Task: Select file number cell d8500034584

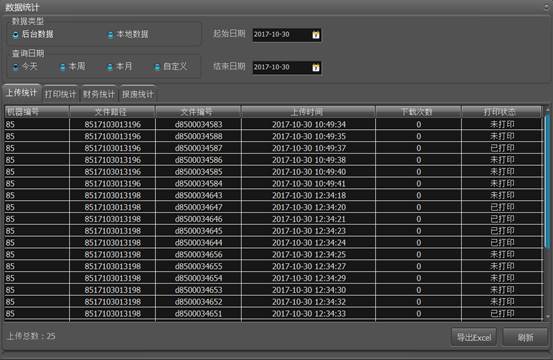Action: point(199,183)
